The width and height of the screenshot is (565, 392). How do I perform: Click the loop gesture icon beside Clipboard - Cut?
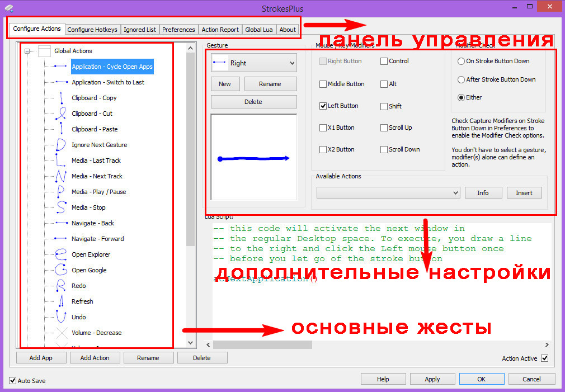(x=61, y=114)
